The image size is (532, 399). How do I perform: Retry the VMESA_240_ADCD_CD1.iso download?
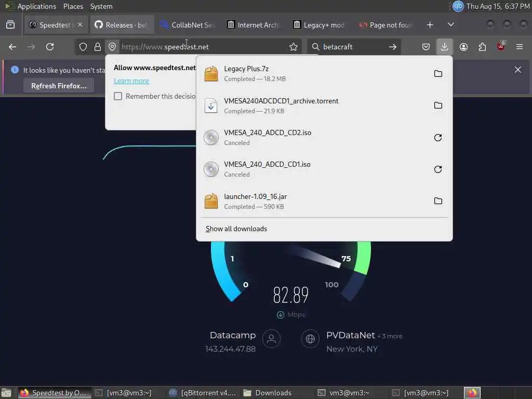438,169
